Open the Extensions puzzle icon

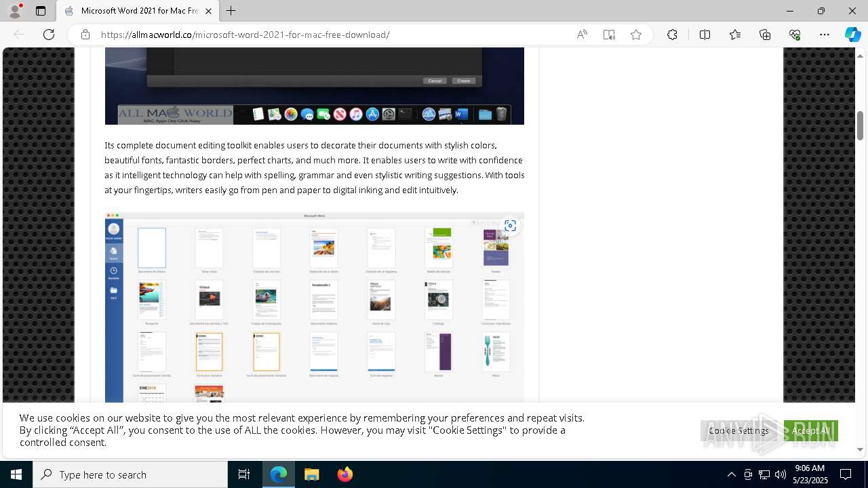[x=672, y=35]
